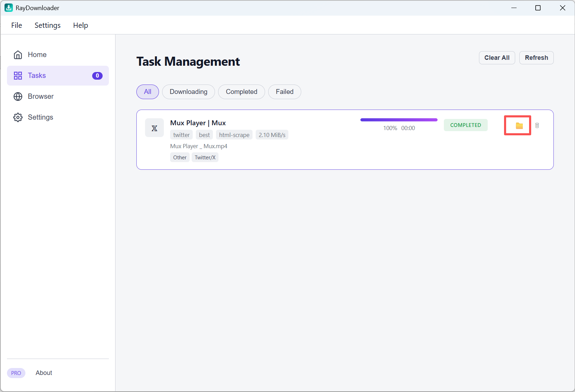Click the RayDownloader app logo in title bar
The height and width of the screenshot is (392, 575).
point(9,8)
